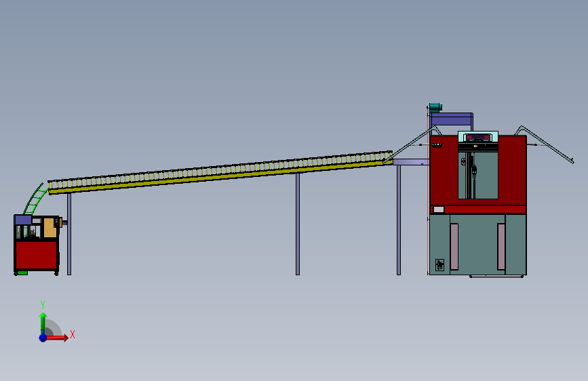Select the purple table at the conveyor's upper end
Screen dimensions: 588x381
tap(412, 162)
